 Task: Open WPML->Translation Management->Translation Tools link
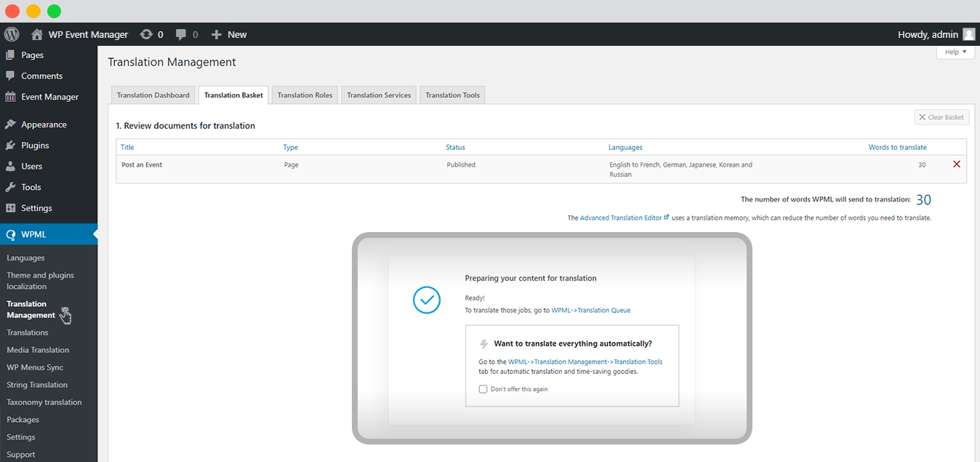[x=585, y=362]
